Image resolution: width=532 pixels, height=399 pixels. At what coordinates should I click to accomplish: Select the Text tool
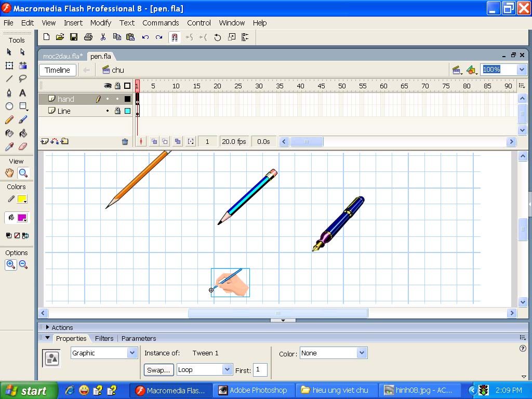coord(23,92)
